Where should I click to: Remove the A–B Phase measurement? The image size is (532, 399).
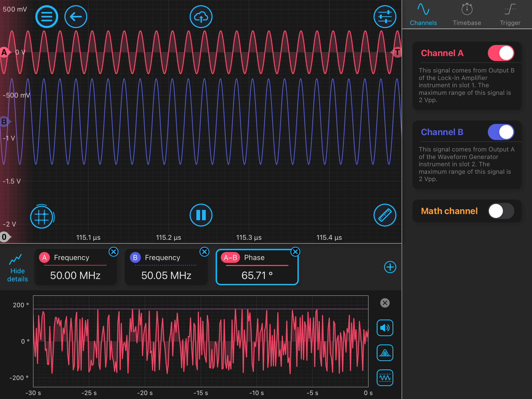pyautogui.click(x=295, y=252)
